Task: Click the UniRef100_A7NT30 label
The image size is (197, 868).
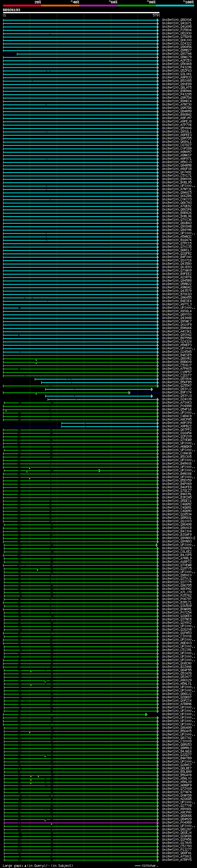Action: coord(177,104)
